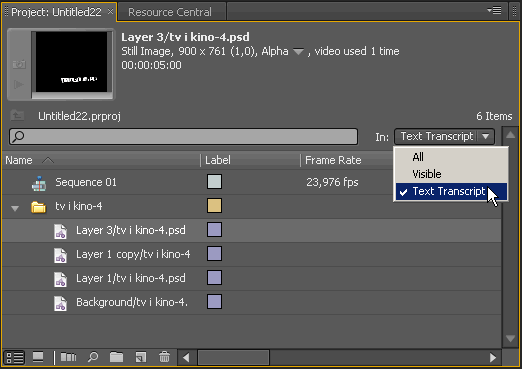Click vertical scroll up arrow
This screenshot has height=369, width=522.
tap(510, 135)
